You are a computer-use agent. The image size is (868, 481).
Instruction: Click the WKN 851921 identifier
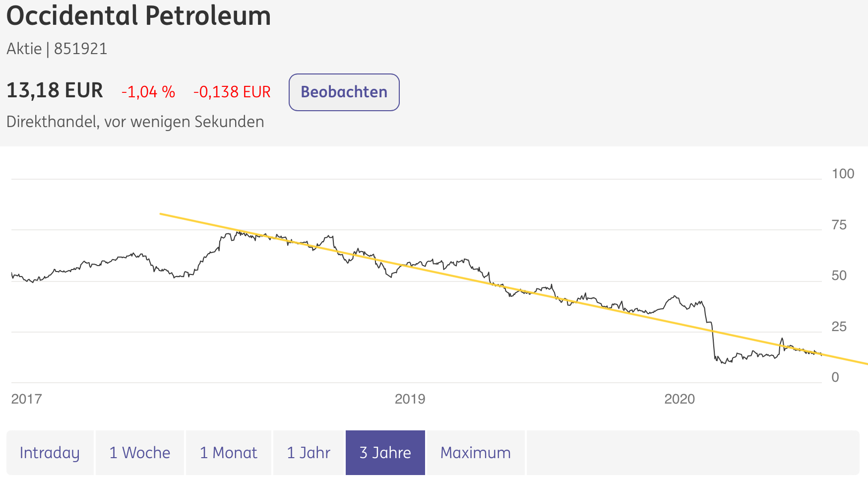coord(81,48)
